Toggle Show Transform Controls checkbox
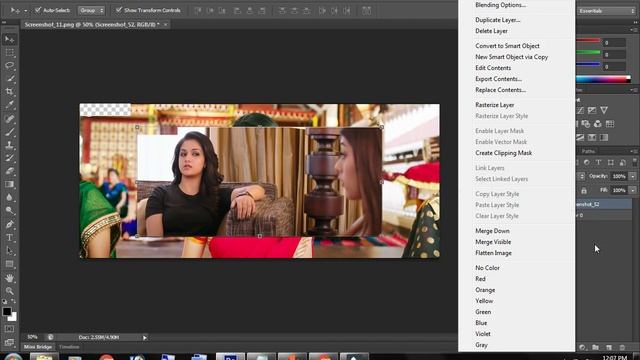The width and height of the screenshot is (640, 360). click(119, 10)
